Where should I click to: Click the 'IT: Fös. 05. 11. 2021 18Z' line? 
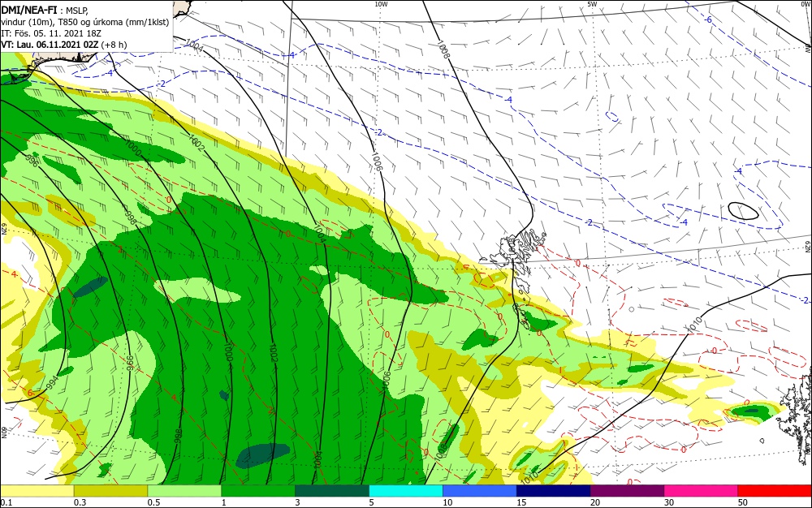(x=50, y=33)
